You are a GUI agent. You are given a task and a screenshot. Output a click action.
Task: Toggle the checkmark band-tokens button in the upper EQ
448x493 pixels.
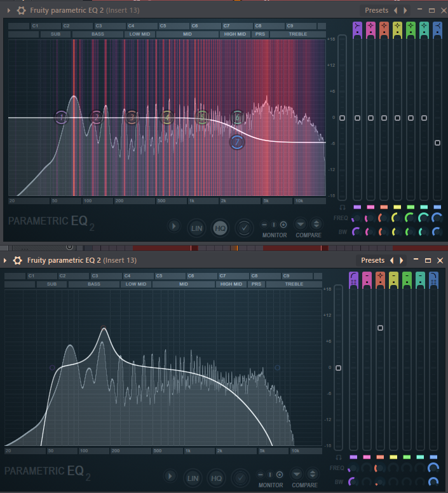(244, 228)
